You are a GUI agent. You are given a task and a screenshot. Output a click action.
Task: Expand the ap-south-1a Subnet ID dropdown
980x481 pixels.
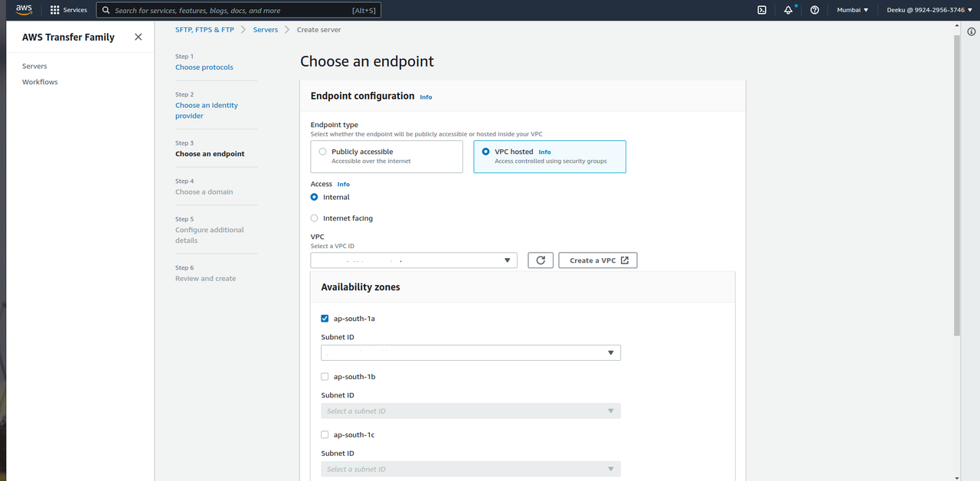(470, 352)
